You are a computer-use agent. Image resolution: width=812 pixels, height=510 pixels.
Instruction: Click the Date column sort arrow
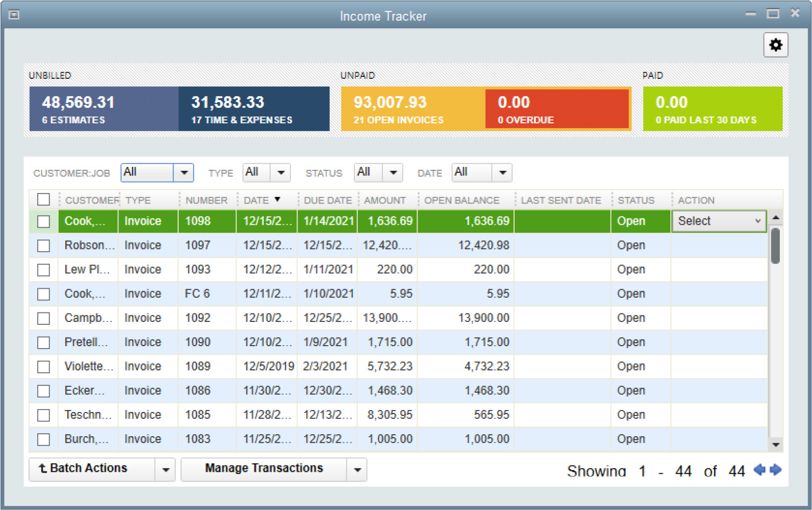point(278,199)
